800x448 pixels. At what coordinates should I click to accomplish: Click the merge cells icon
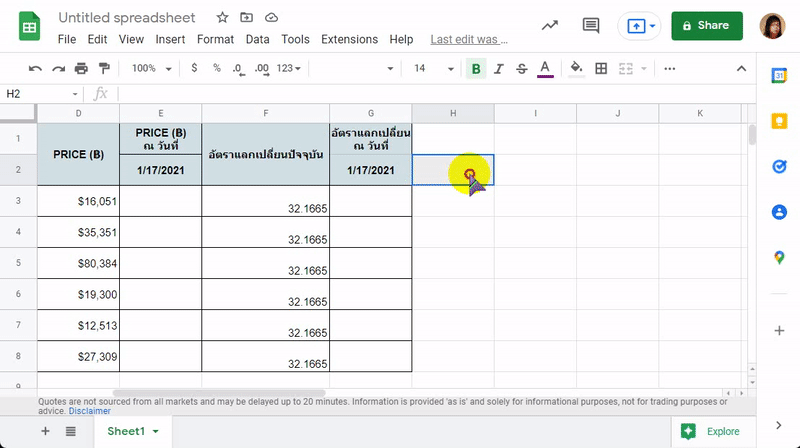coord(626,68)
